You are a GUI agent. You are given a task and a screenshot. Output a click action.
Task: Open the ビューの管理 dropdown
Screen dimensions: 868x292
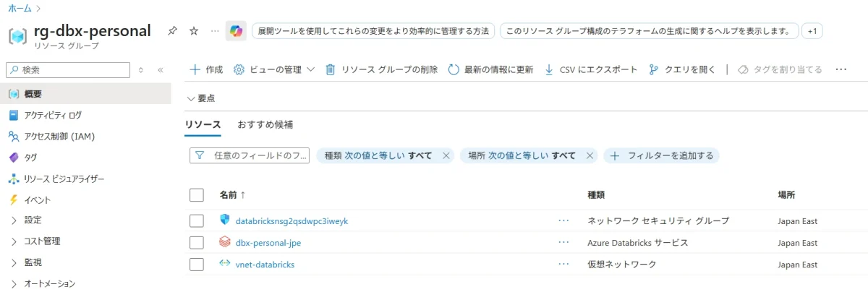coord(275,69)
